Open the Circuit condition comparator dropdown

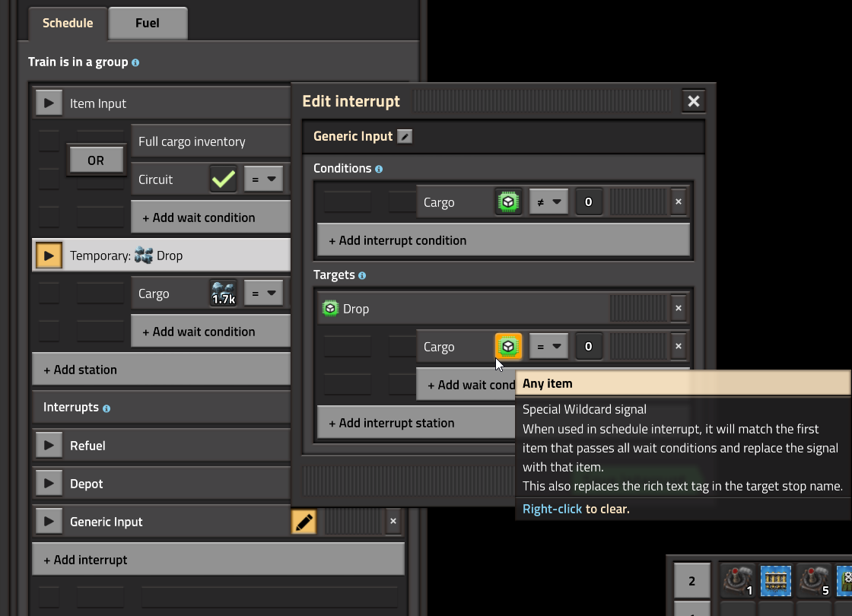pyautogui.click(x=263, y=179)
